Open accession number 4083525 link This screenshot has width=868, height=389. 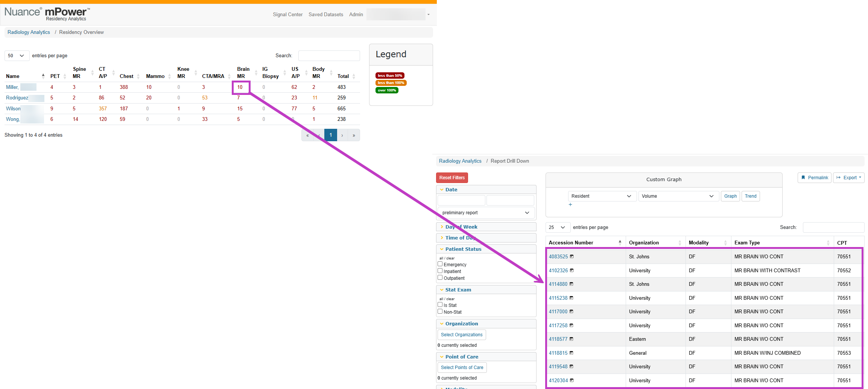point(558,257)
